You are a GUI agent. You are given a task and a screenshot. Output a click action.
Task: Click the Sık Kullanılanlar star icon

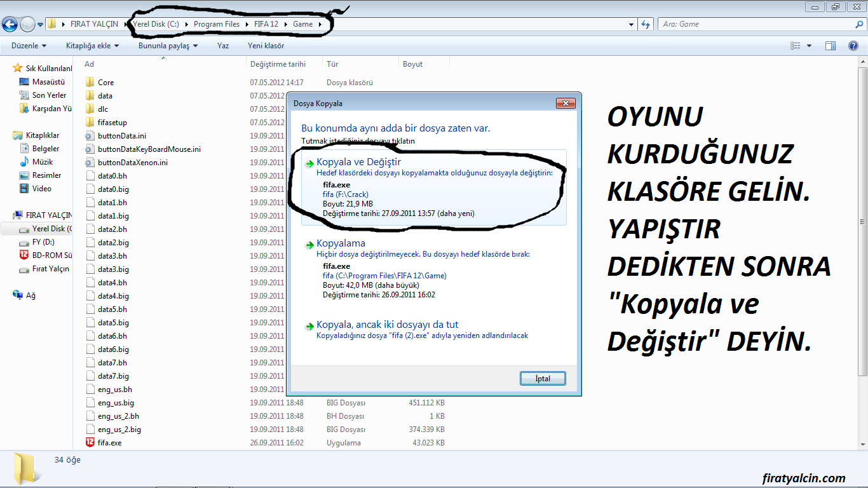pyautogui.click(x=18, y=68)
